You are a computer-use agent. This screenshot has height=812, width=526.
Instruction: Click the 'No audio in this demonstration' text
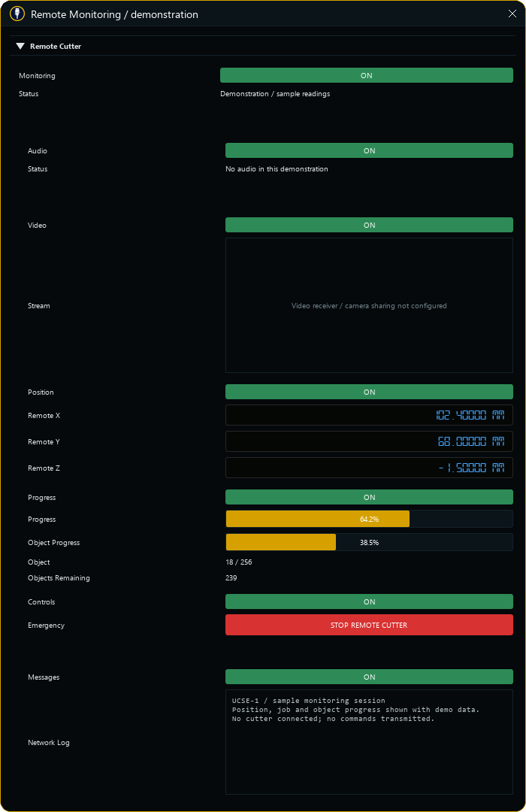coord(277,169)
